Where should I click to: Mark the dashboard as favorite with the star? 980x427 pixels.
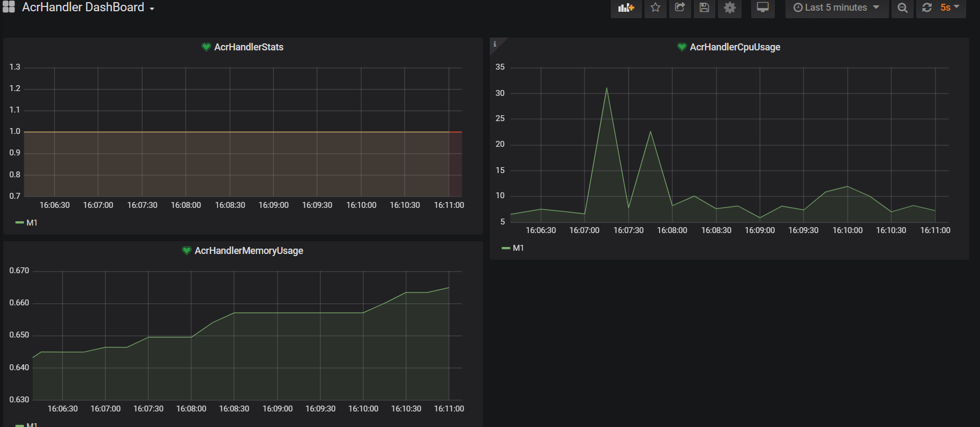655,8
